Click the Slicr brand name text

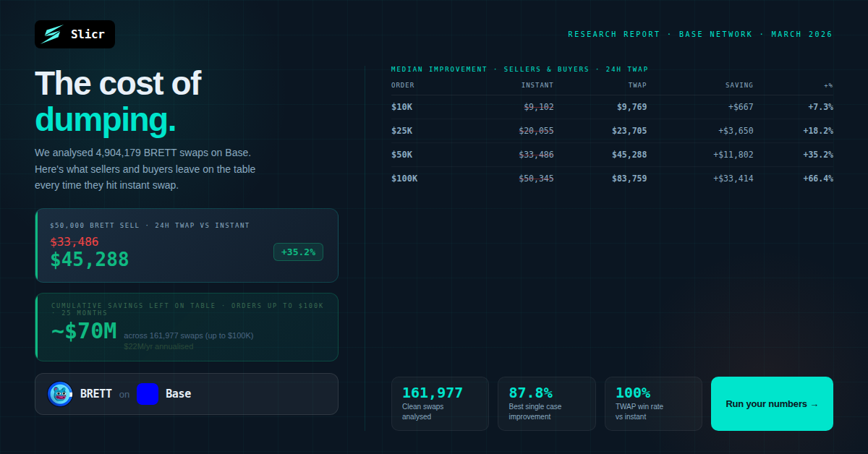pos(88,35)
